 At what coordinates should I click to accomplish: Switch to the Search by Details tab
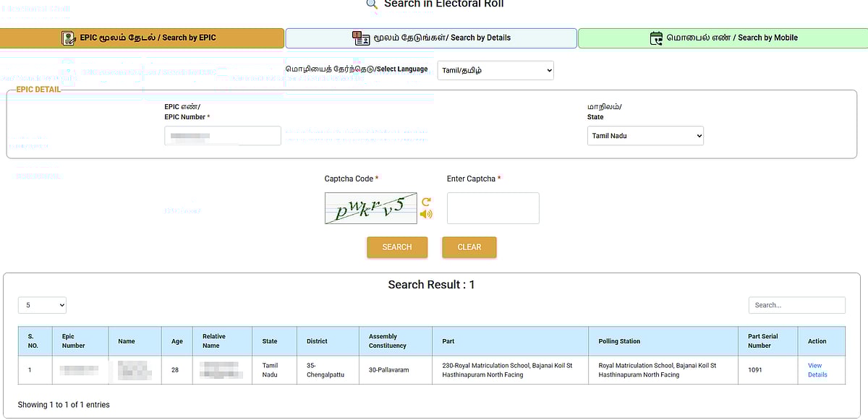click(431, 38)
